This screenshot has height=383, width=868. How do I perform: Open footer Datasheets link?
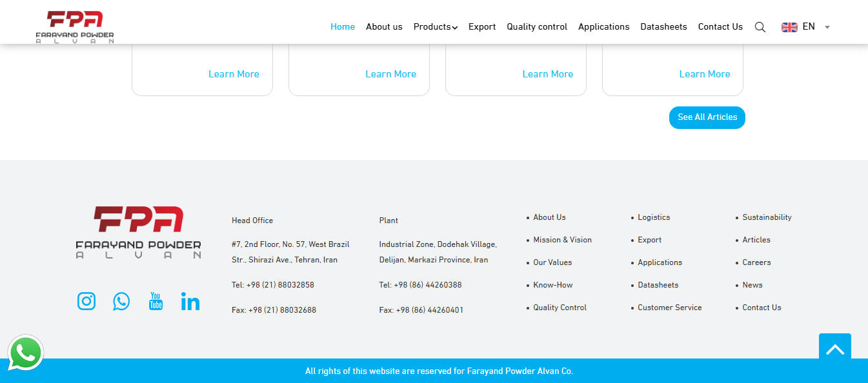pyautogui.click(x=658, y=285)
